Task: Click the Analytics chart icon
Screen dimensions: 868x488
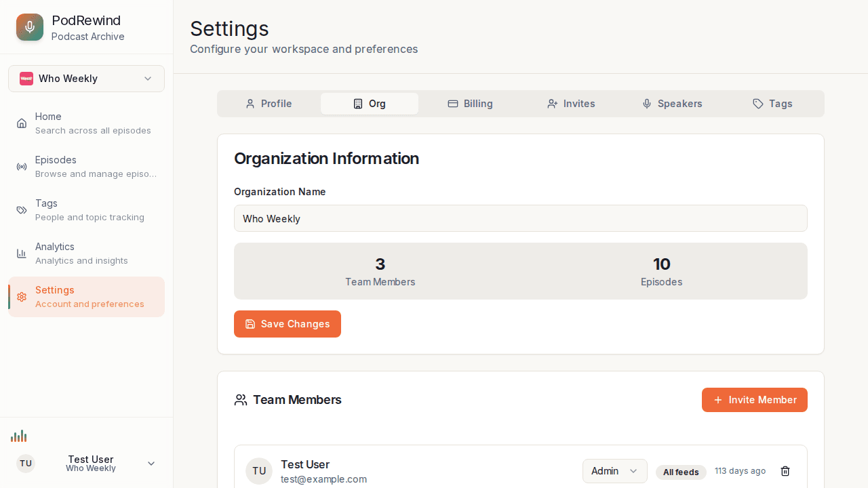Action: pos(22,253)
